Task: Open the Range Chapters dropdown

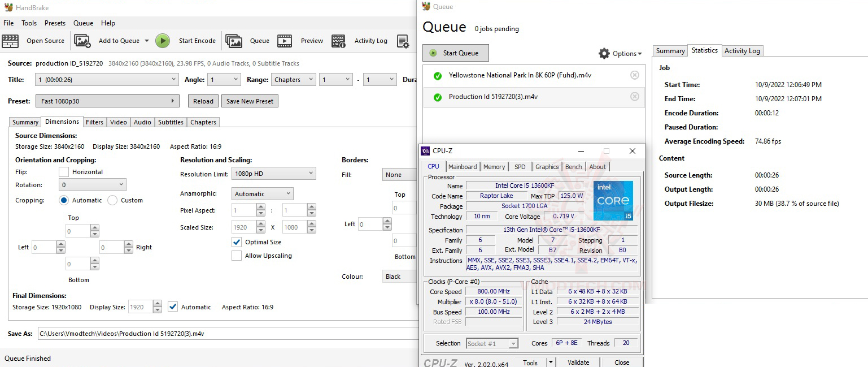Action: [293, 80]
